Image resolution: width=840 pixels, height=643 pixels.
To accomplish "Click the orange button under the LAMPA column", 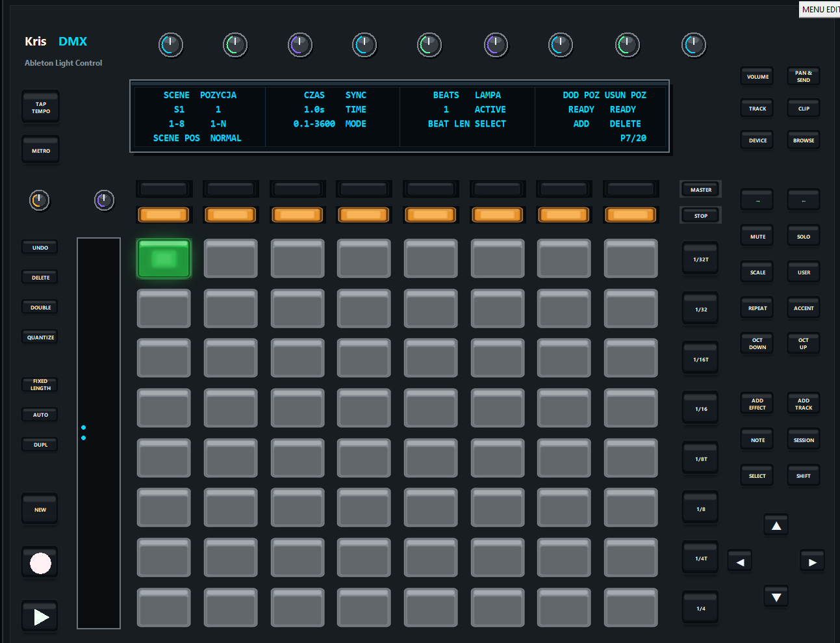I will click(498, 215).
